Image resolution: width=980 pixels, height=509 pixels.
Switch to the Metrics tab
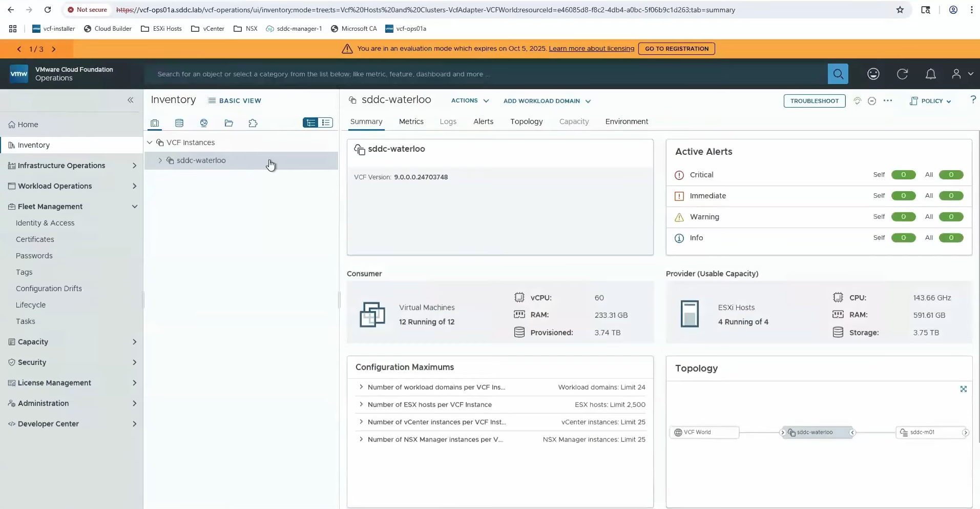[411, 121]
